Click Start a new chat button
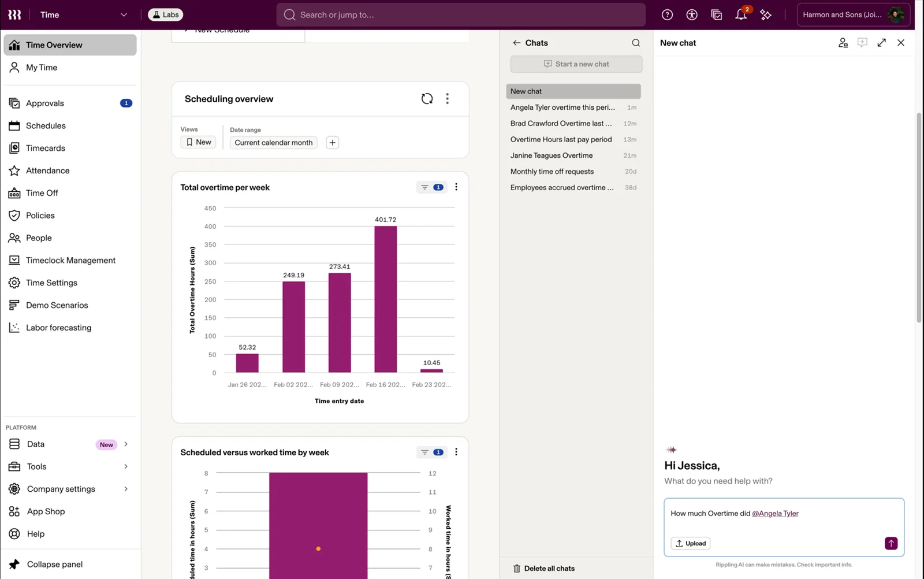The width and height of the screenshot is (924, 579). pyautogui.click(x=576, y=64)
